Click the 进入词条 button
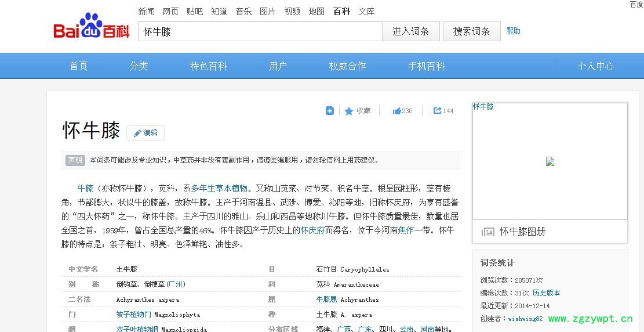Viewport: 644px width, 332px height. [411, 31]
